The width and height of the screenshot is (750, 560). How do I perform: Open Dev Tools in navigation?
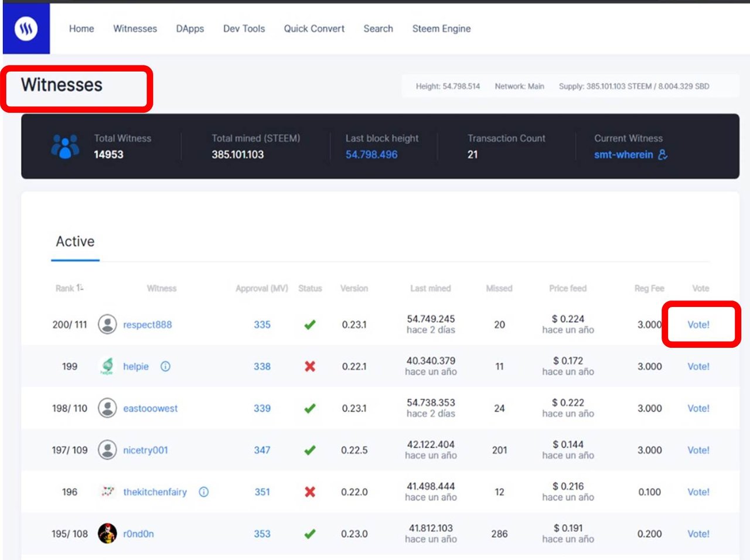[x=244, y=29]
